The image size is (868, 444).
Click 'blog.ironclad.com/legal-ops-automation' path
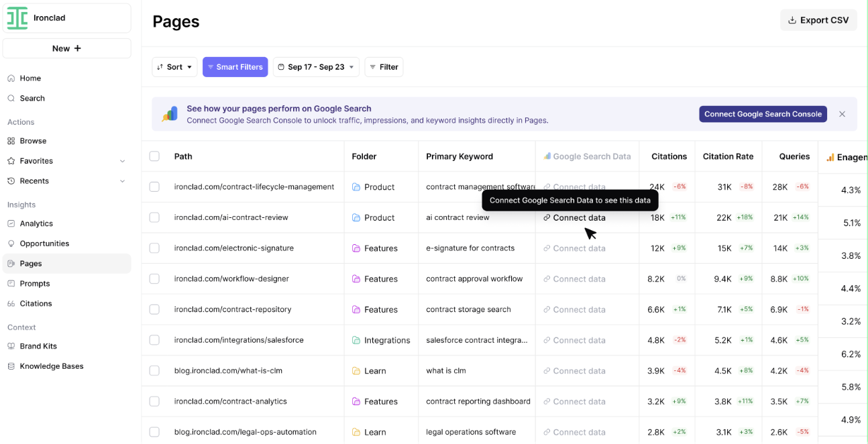246,433
